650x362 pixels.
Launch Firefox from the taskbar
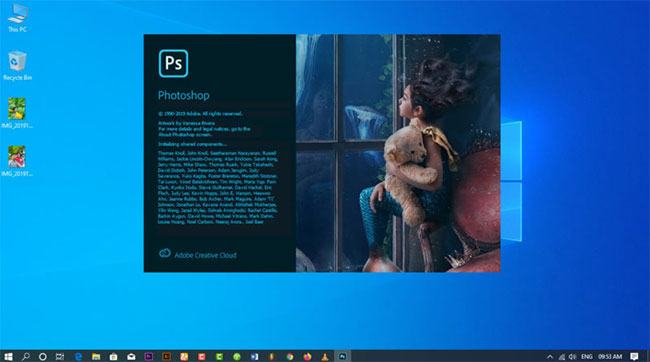[307, 356]
